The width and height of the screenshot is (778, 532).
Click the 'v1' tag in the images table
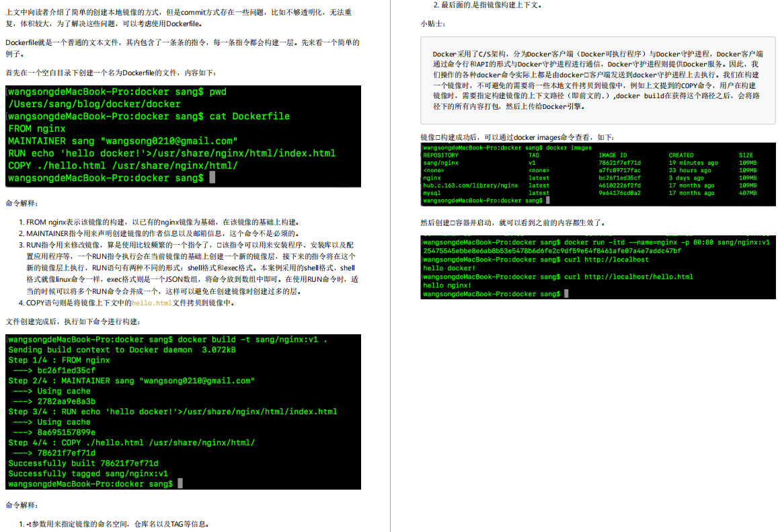coord(532,163)
